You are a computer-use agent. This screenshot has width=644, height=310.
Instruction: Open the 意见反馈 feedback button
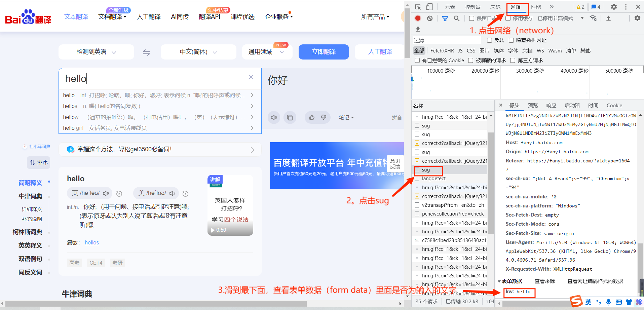coord(395,164)
